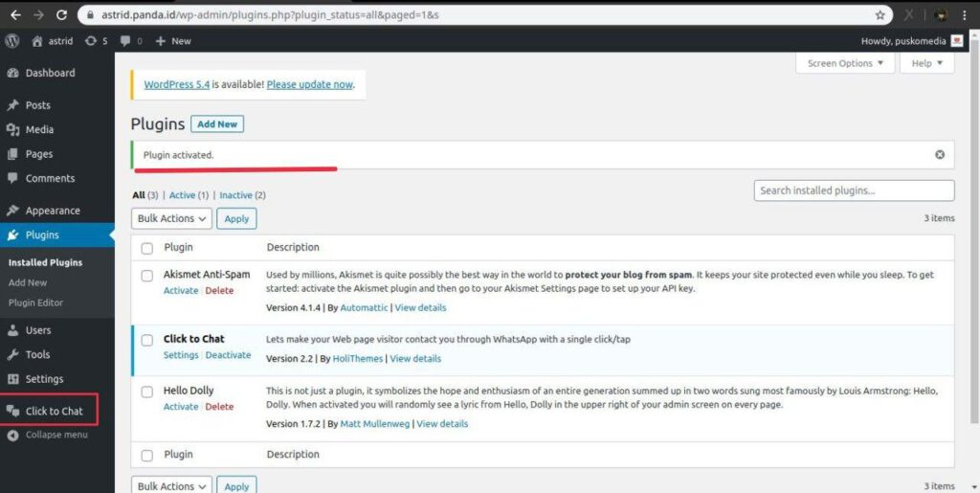Open Settings in the sidebar
The width and height of the screenshot is (980, 493).
[x=44, y=379]
